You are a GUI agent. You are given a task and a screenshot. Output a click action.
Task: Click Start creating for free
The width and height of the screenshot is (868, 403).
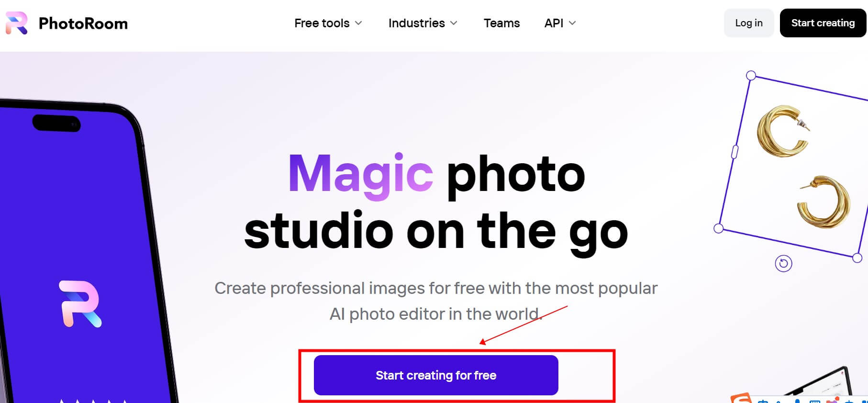pyautogui.click(x=436, y=375)
